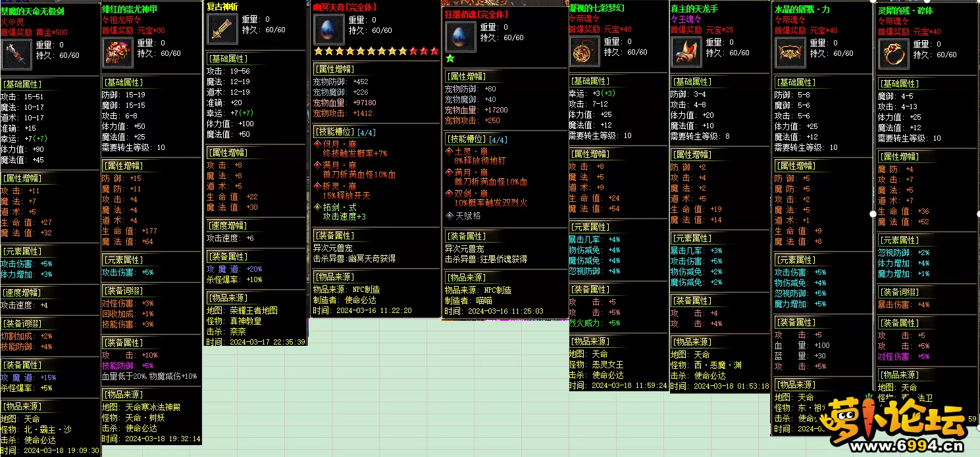
Task: Click 首爆奖励:元宝*25 text
Action: coord(702,30)
